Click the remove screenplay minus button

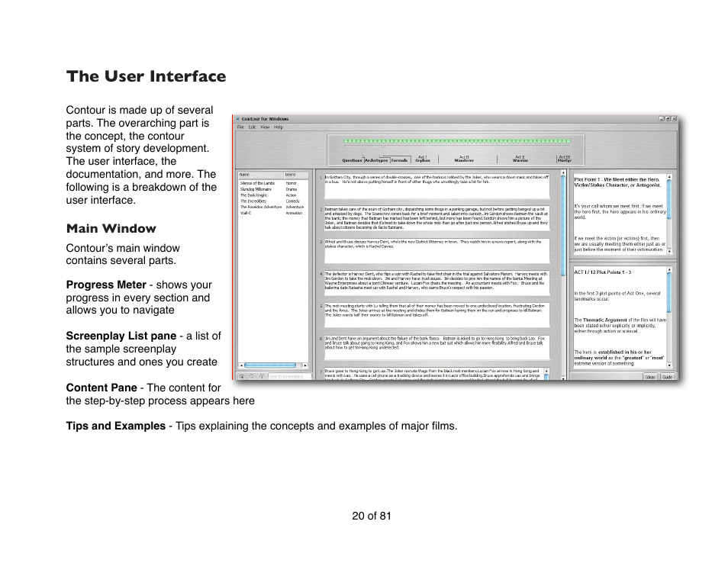point(252,376)
